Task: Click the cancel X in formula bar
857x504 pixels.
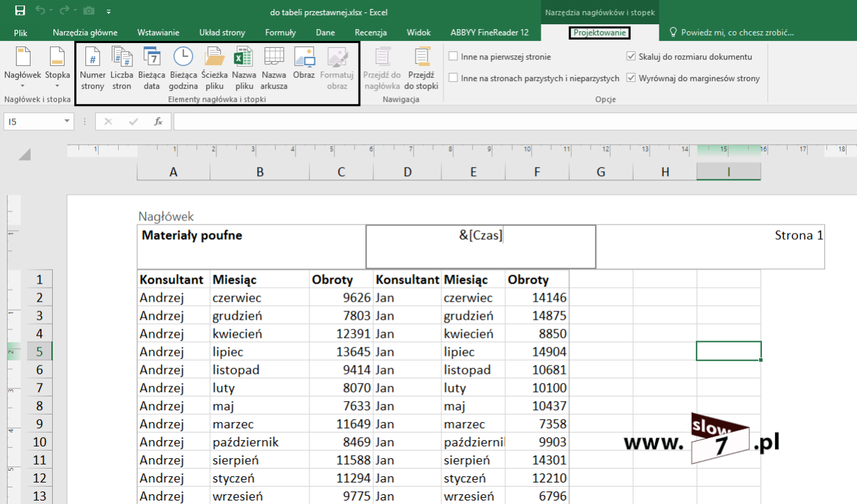Action: pyautogui.click(x=108, y=121)
